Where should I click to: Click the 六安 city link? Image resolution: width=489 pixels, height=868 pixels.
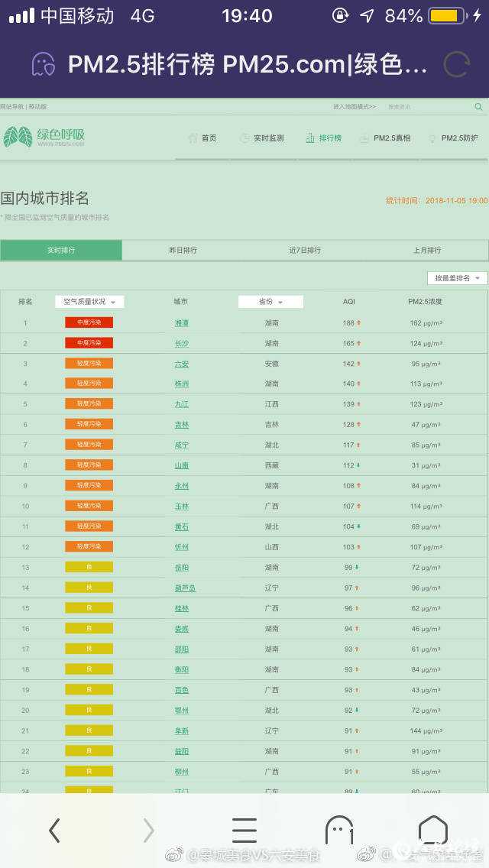pos(182,364)
